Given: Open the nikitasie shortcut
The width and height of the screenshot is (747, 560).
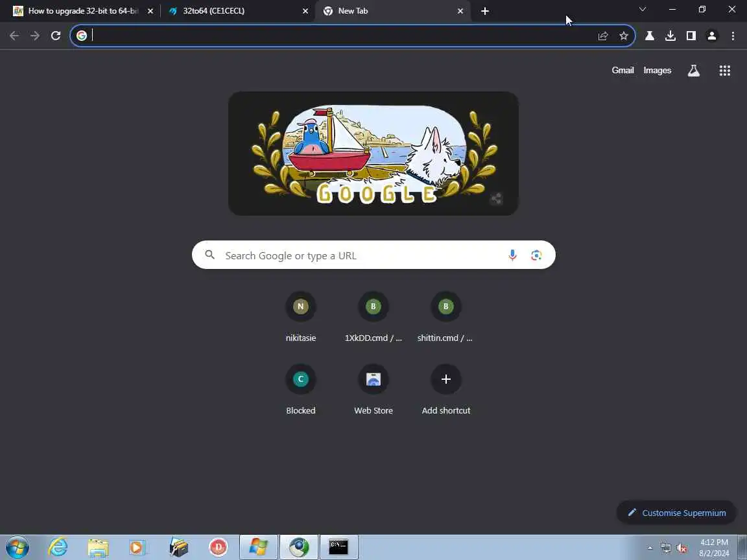Looking at the screenshot, I should [301, 317].
